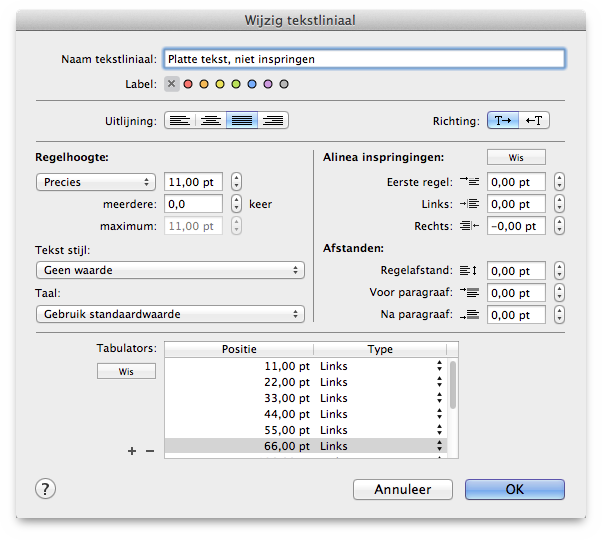Open Tekst stijl dropdown
The image size is (602, 540).
tap(170, 270)
